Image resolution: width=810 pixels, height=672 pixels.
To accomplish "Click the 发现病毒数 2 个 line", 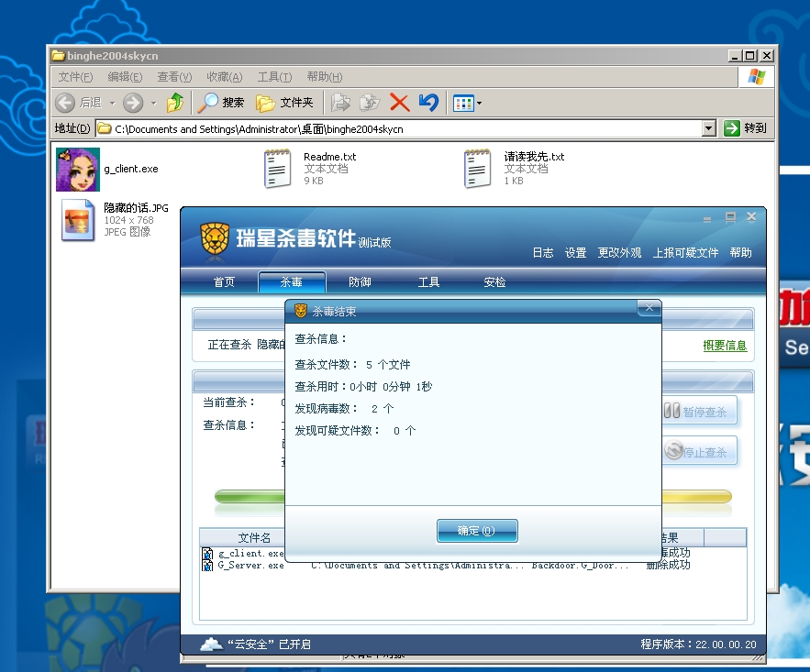I will [x=344, y=409].
